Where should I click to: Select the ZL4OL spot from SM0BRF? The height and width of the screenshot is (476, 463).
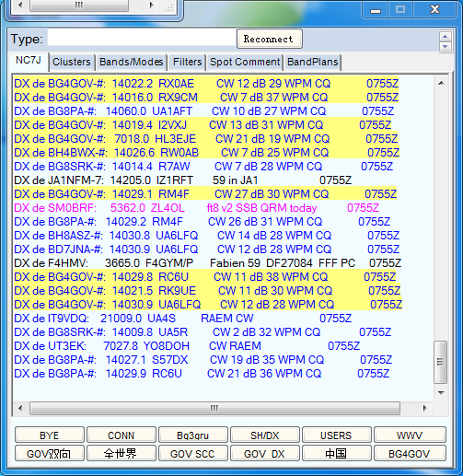click(196, 208)
